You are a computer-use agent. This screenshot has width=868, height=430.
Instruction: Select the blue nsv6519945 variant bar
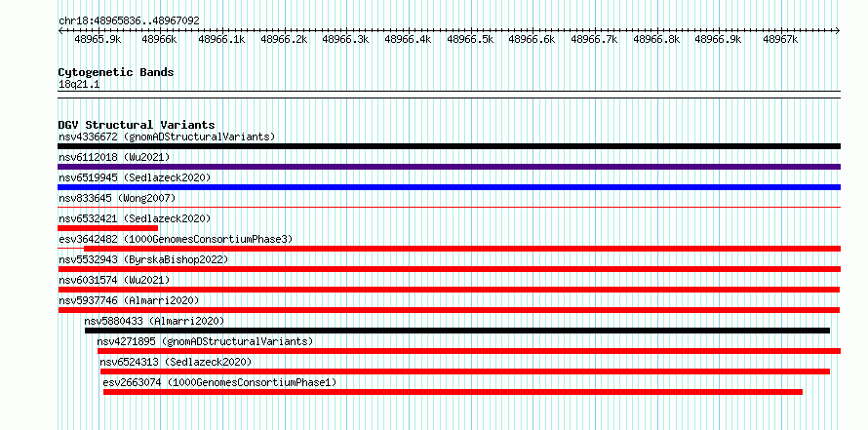(x=449, y=187)
